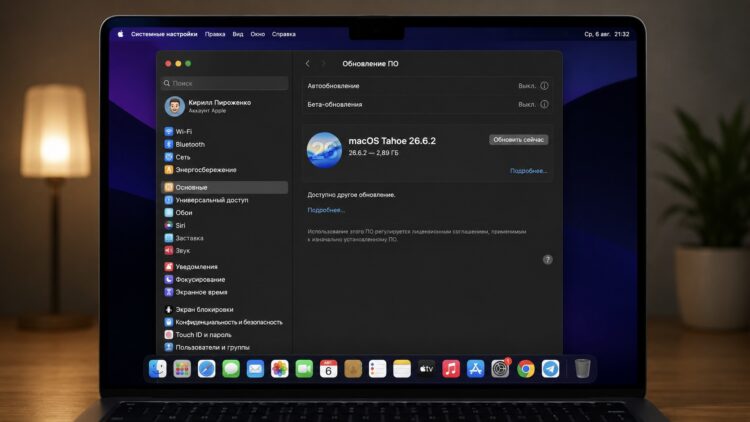Image resolution: width=750 pixels, height=422 pixels.
Task: Open Универсальный доступ settings
Action: [x=225, y=200]
